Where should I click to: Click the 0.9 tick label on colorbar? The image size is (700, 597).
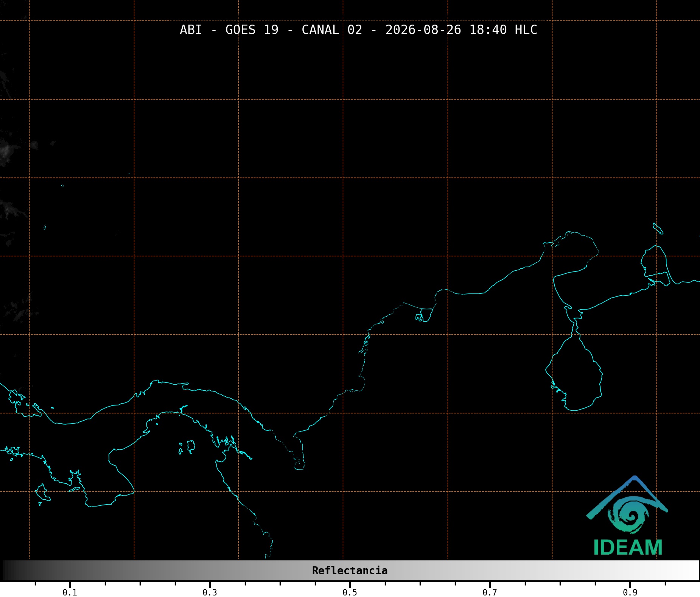point(630,592)
